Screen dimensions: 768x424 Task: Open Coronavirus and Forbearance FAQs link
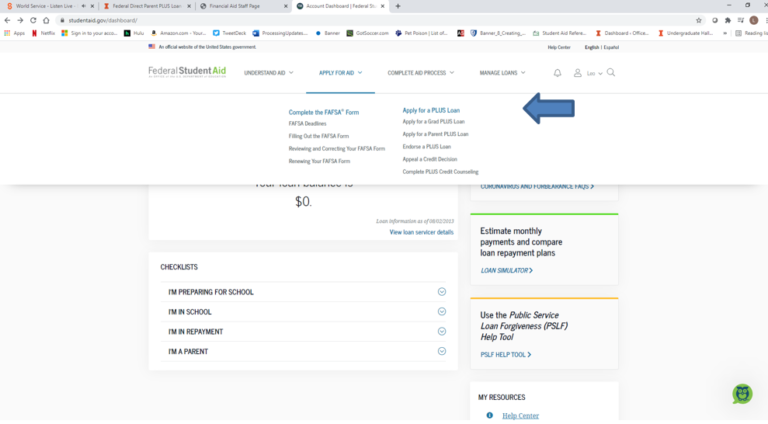[x=537, y=187]
